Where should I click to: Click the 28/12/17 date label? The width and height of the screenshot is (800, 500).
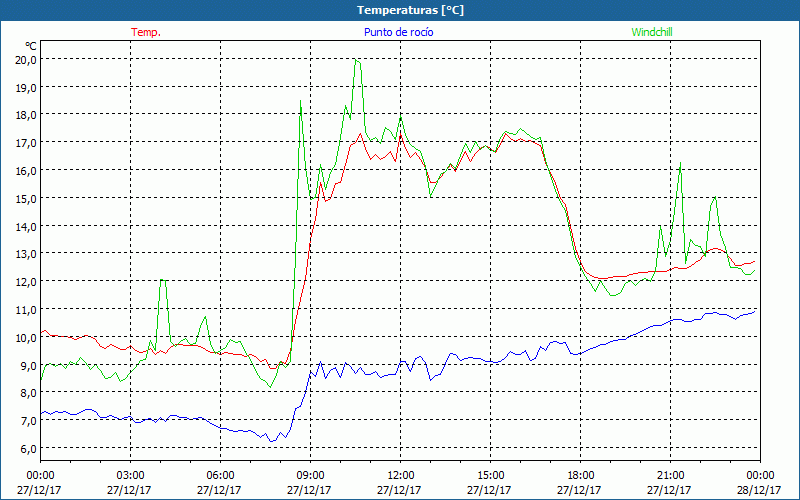pos(759,490)
